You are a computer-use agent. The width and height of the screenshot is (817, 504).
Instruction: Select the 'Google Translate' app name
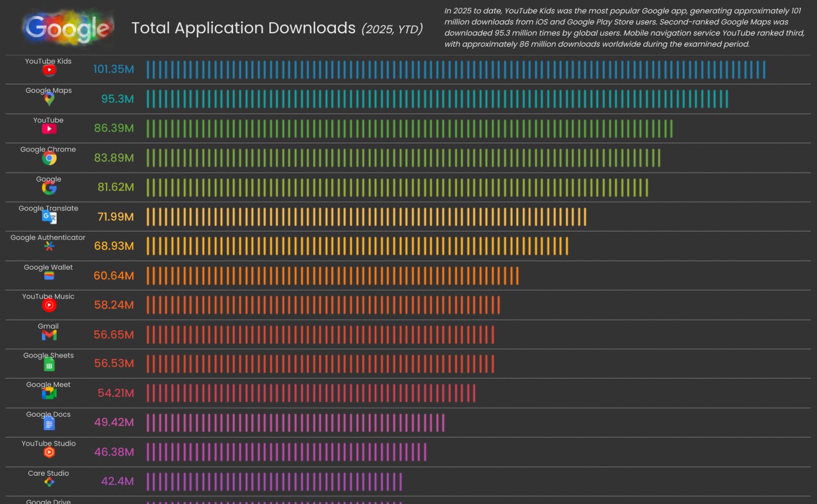[x=48, y=208]
